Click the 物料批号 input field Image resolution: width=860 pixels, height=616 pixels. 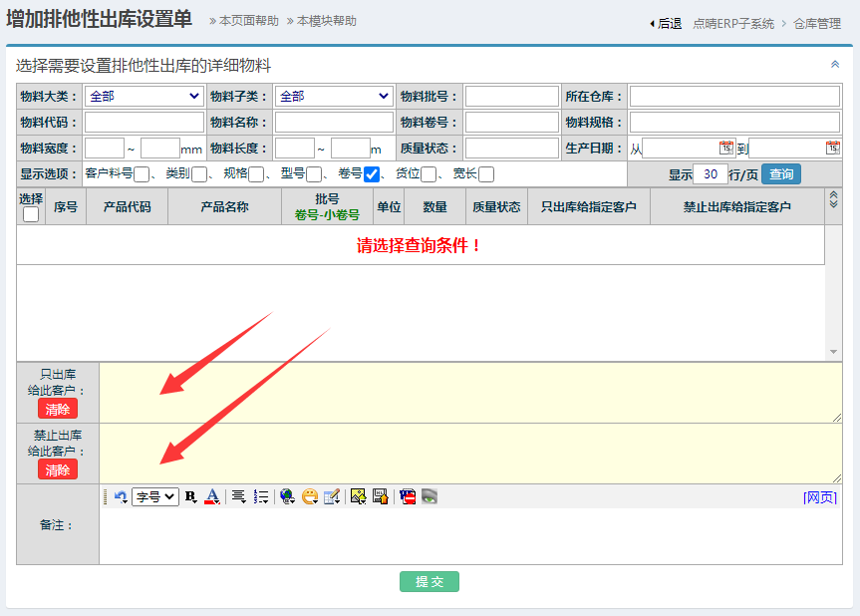511,97
